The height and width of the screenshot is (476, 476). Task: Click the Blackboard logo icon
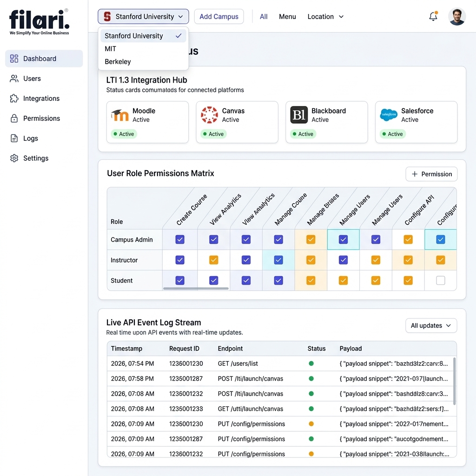pyautogui.click(x=299, y=115)
